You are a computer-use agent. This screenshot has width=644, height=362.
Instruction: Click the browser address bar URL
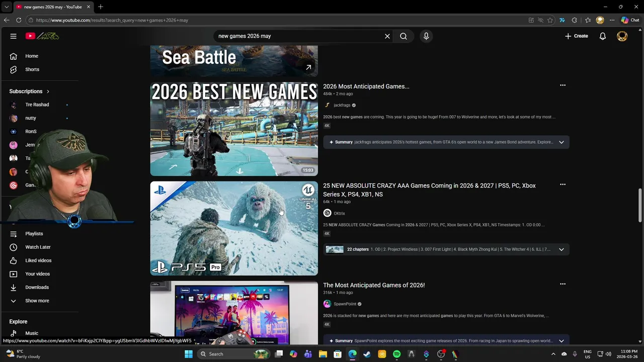pyautogui.click(x=112, y=20)
